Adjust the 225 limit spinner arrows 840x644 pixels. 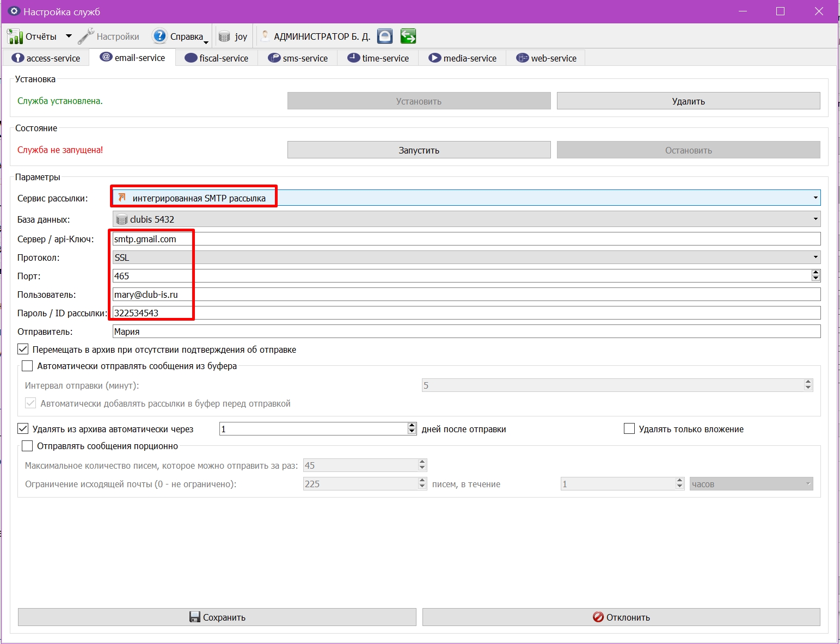point(422,484)
